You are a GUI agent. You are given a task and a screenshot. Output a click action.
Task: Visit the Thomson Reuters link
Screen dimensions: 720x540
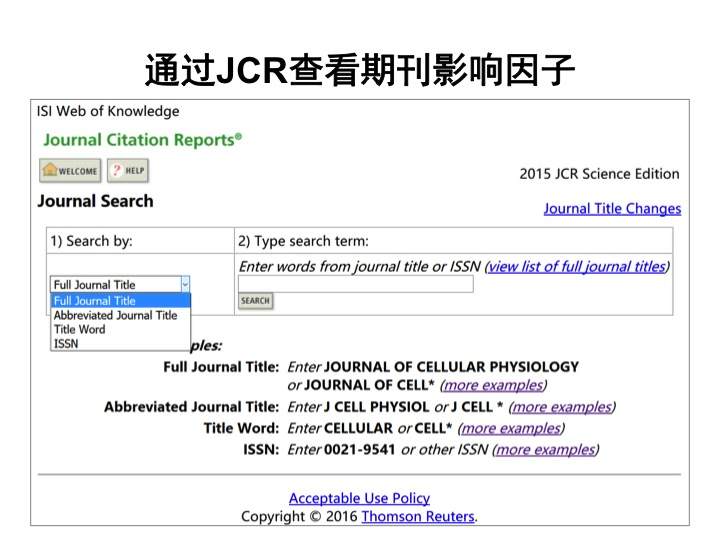418,517
